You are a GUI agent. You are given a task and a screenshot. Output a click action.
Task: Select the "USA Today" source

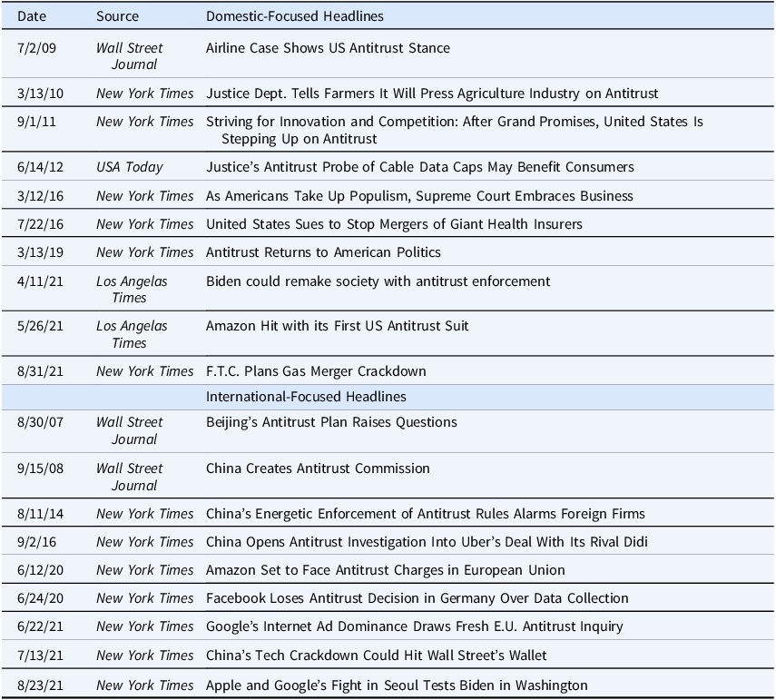130,167
